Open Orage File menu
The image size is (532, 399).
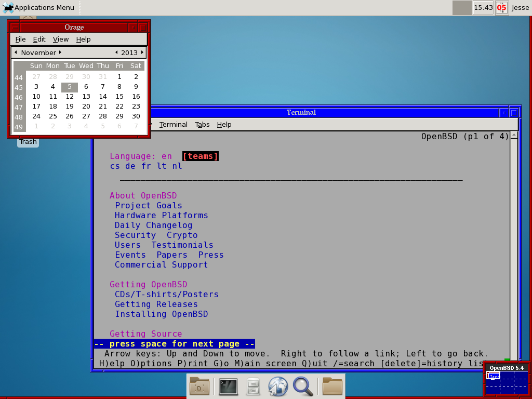point(20,39)
